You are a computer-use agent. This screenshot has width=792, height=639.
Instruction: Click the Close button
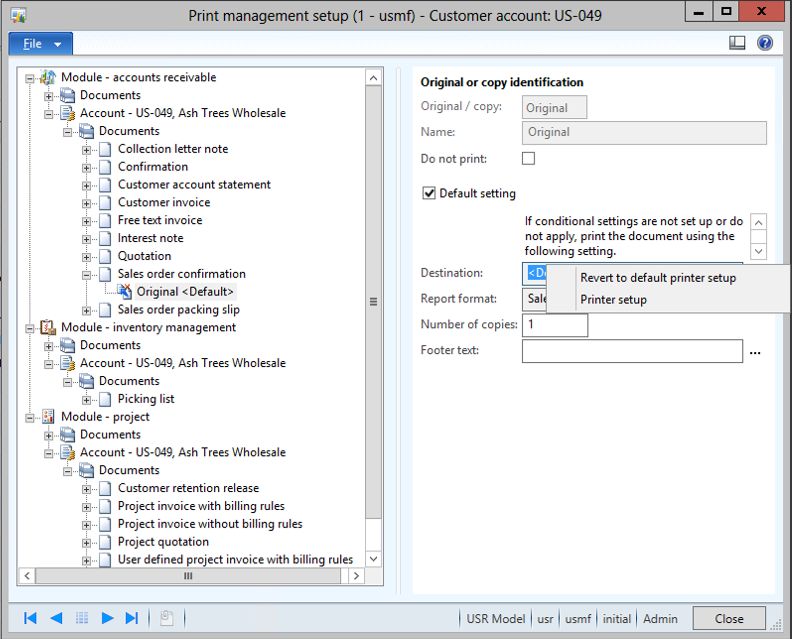pos(729,618)
